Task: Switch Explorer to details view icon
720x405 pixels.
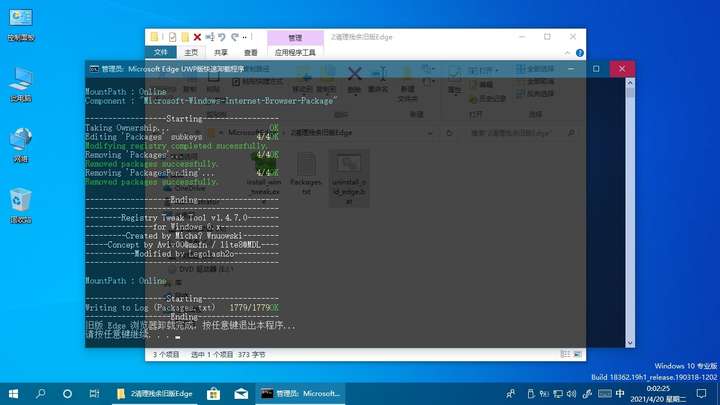Action: [x=565, y=354]
